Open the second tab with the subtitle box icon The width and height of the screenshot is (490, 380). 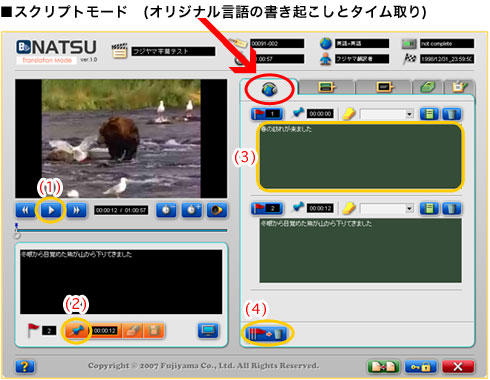[327, 87]
